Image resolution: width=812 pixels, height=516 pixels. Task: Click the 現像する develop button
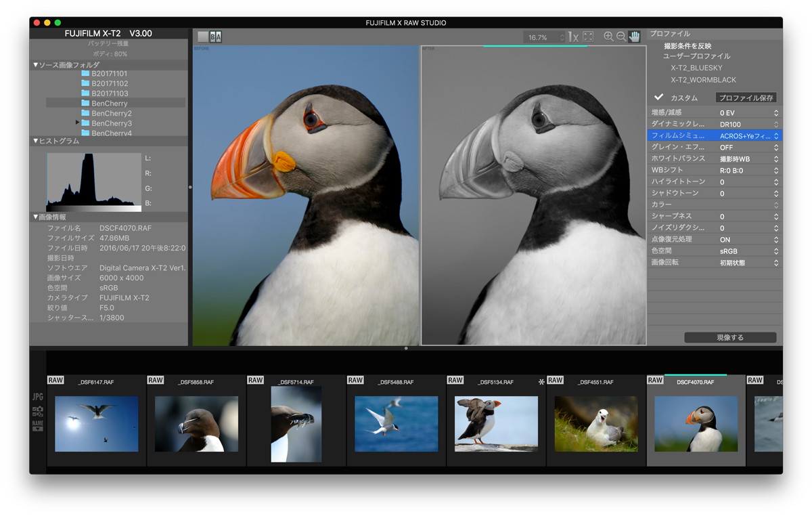tap(729, 337)
